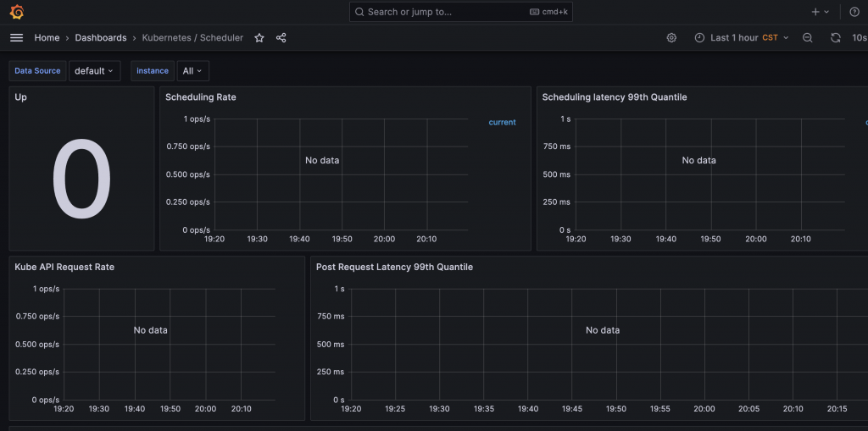Click the cmd+k shortcut hint
Viewport: 868px width, 431px height.
(548, 12)
